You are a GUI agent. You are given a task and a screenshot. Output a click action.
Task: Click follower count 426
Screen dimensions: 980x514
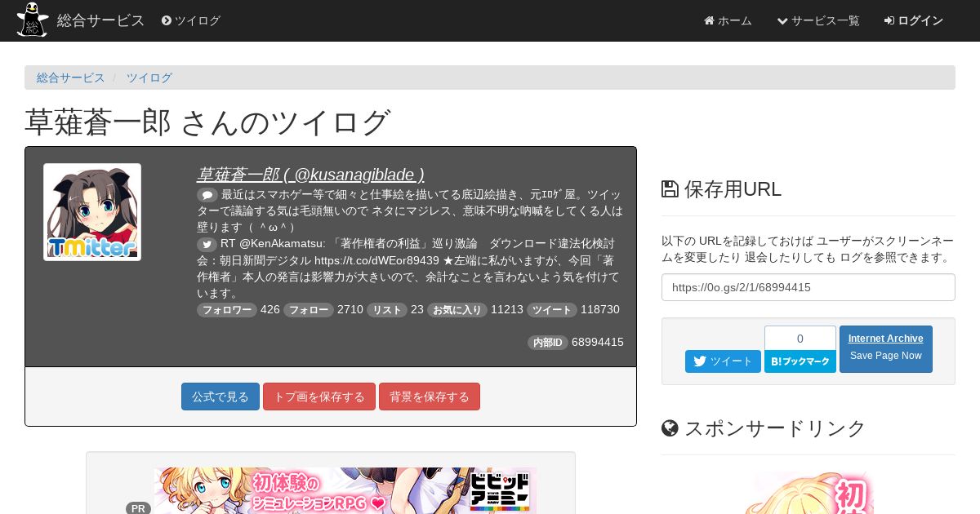[x=270, y=310]
